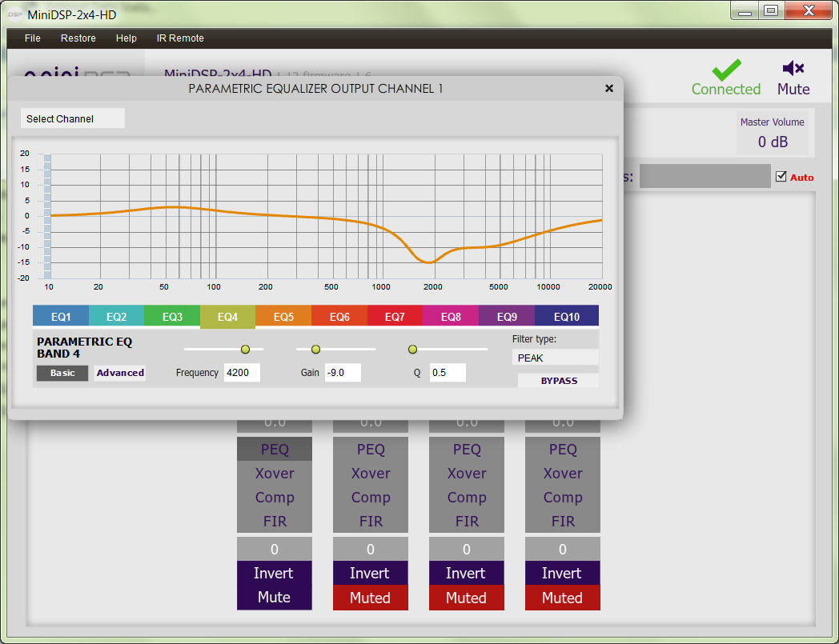Click the Frequency slider knob
Viewport: 839px width, 644px height.
[x=245, y=350]
